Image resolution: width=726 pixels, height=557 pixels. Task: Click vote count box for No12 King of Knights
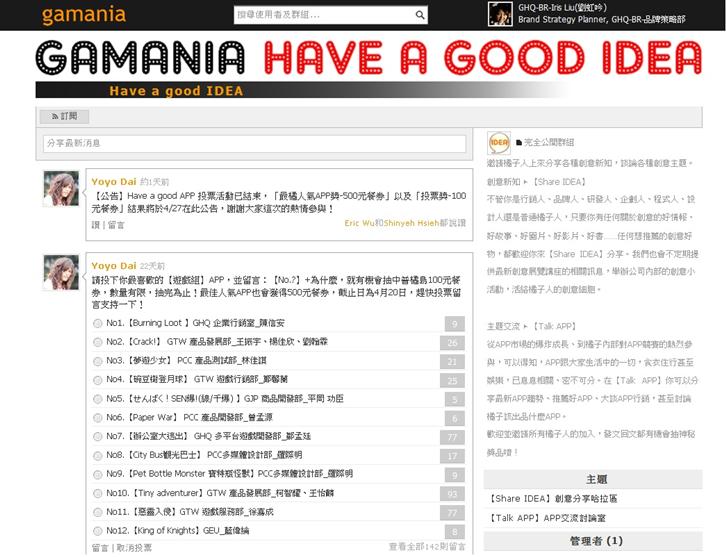(454, 532)
